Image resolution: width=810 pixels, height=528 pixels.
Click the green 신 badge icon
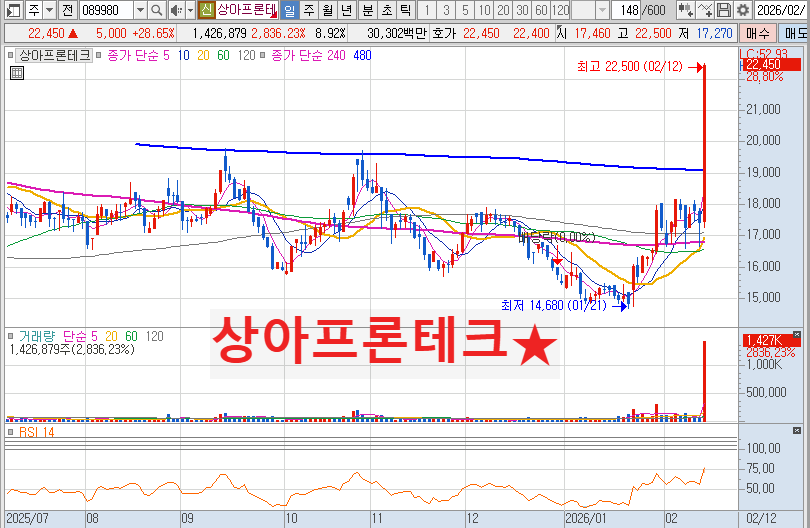click(x=207, y=10)
